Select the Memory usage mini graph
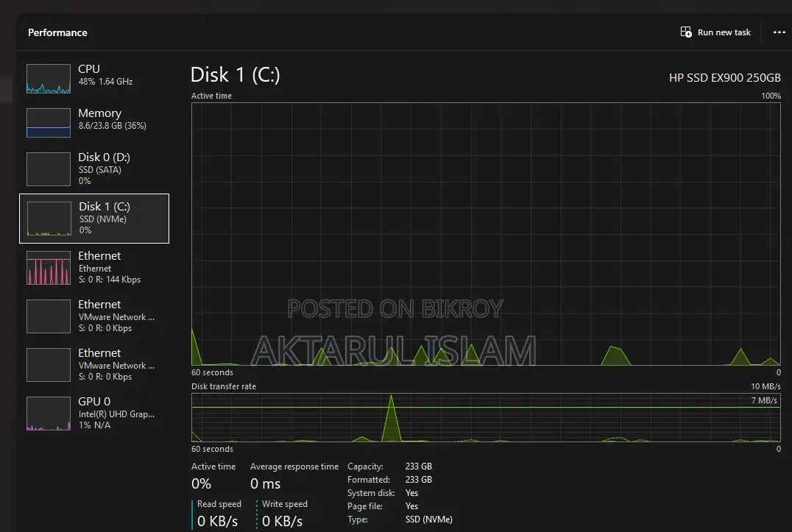The width and height of the screenshot is (792, 532). tap(49, 123)
